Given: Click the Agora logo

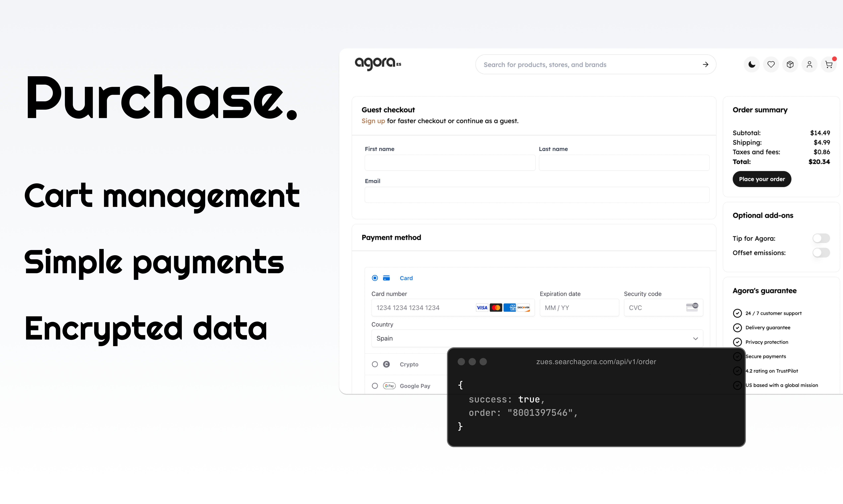Looking at the screenshot, I should [x=378, y=64].
